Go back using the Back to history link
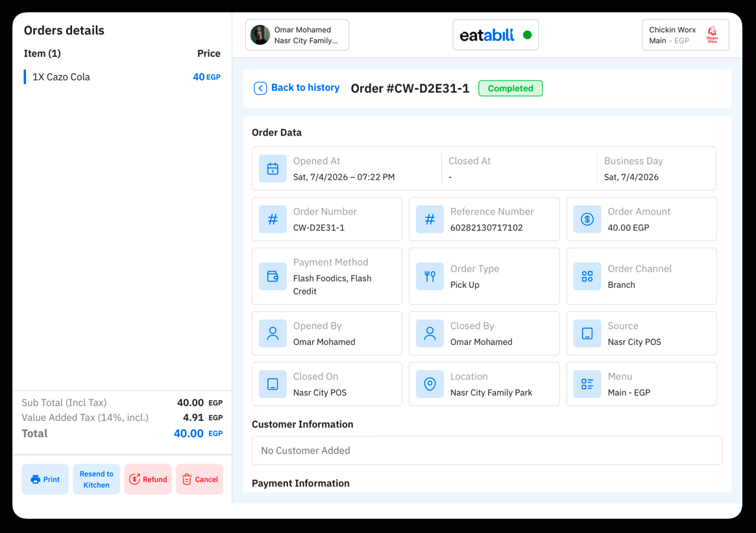Screen dimensions: 756x533 [297, 88]
